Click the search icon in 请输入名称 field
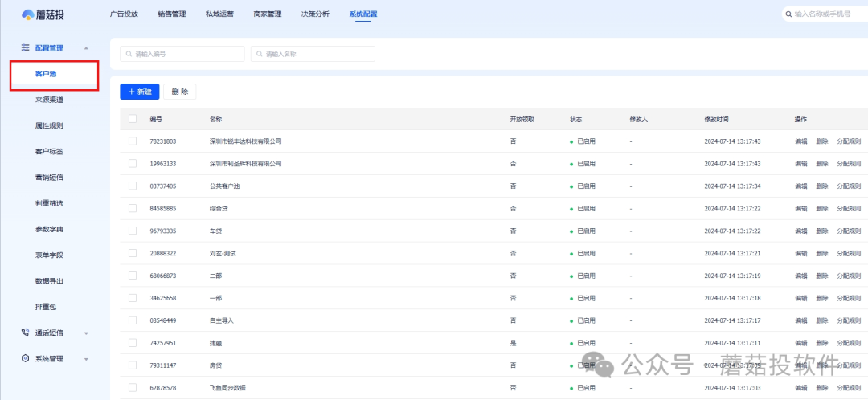868x400 pixels. click(260, 54)
